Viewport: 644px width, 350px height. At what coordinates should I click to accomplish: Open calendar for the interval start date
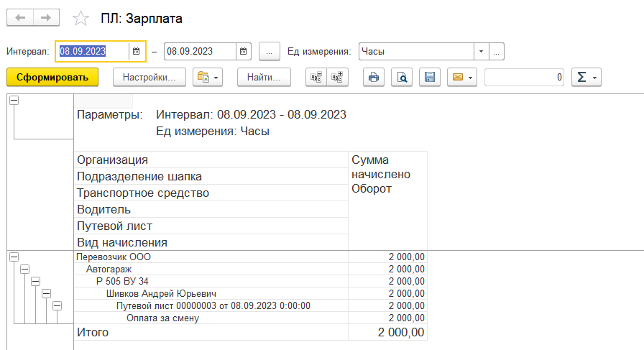tap(137, 51)
